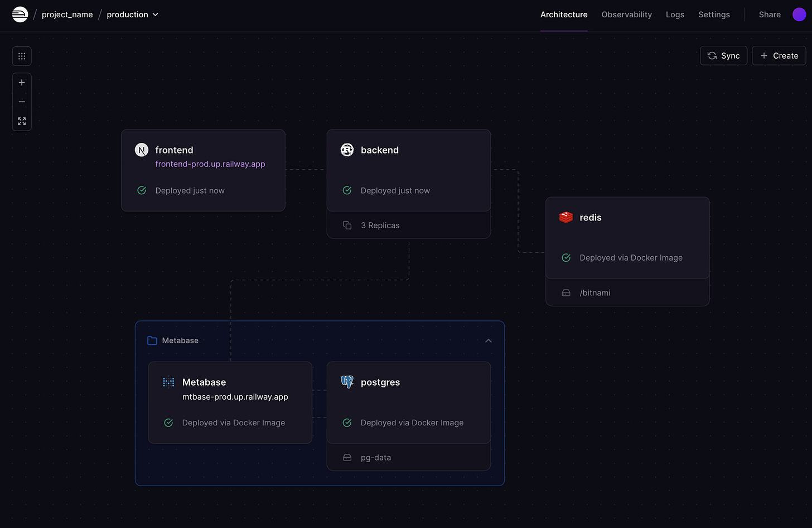Click the Metabase group folder icon
Image resolution: width=812 pixels, height=528 pixels.
tap(152, 340)
